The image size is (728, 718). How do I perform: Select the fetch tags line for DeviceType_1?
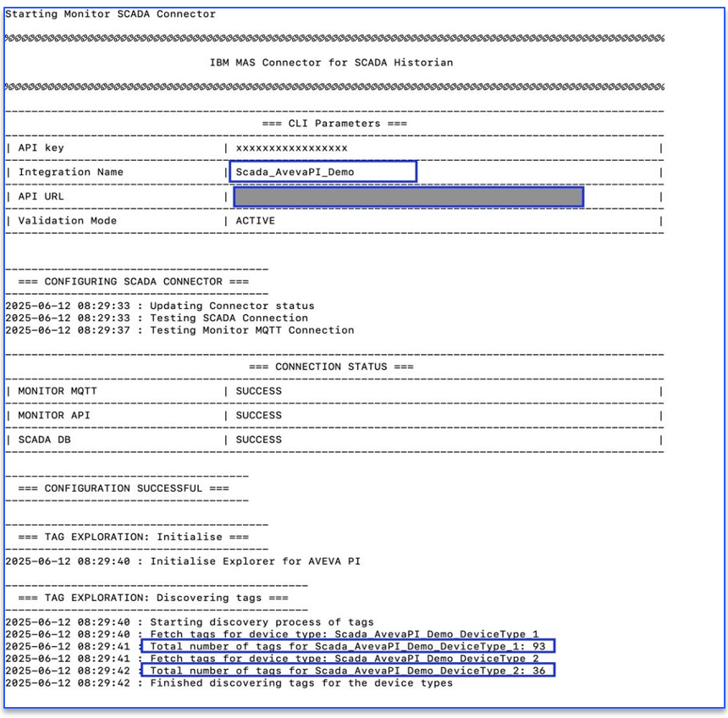272,634
